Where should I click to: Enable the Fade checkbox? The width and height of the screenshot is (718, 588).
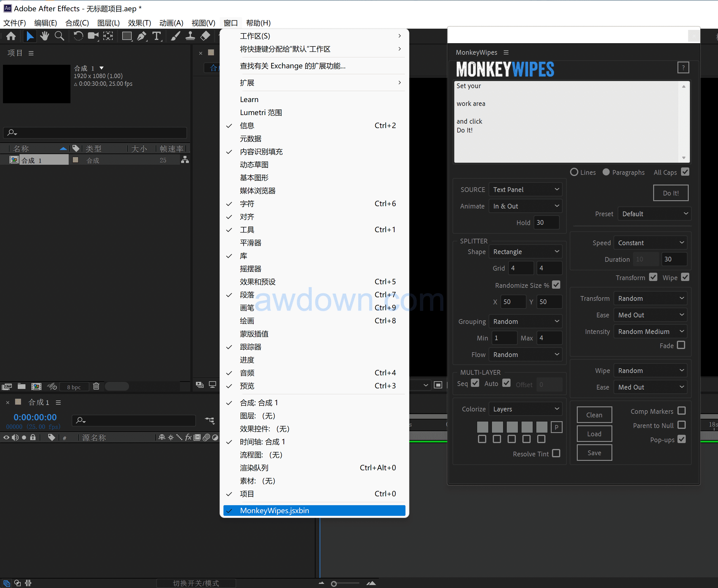[x=681, y=345]
